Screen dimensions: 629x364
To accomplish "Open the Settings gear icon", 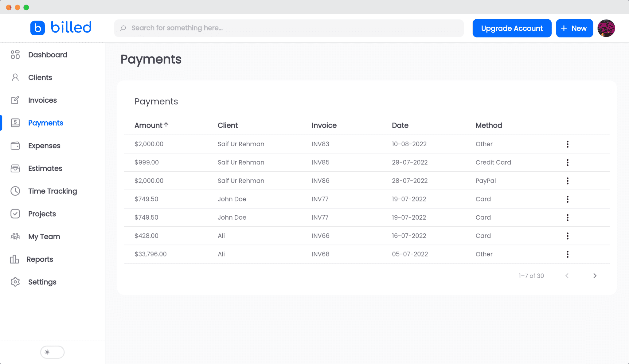I will (x=15, y=282).
